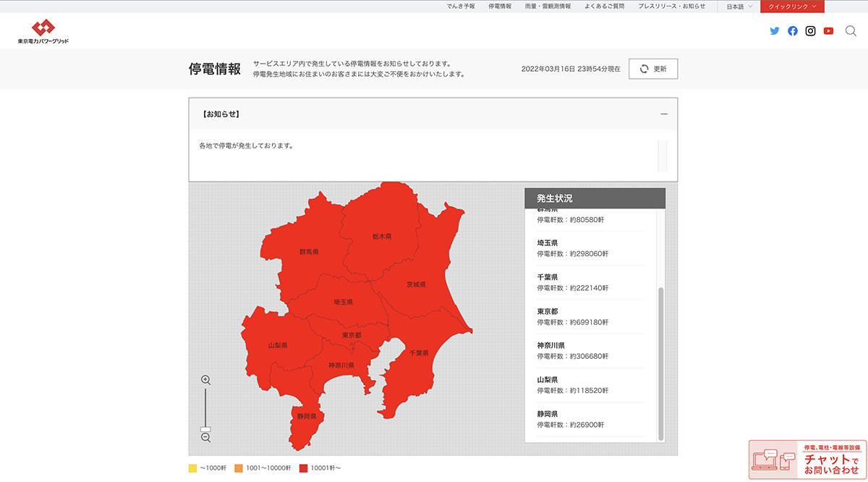The height and width of the screenshot is (482, 868).
Task: Open the でんき予報 menu item
Action: 461,6
